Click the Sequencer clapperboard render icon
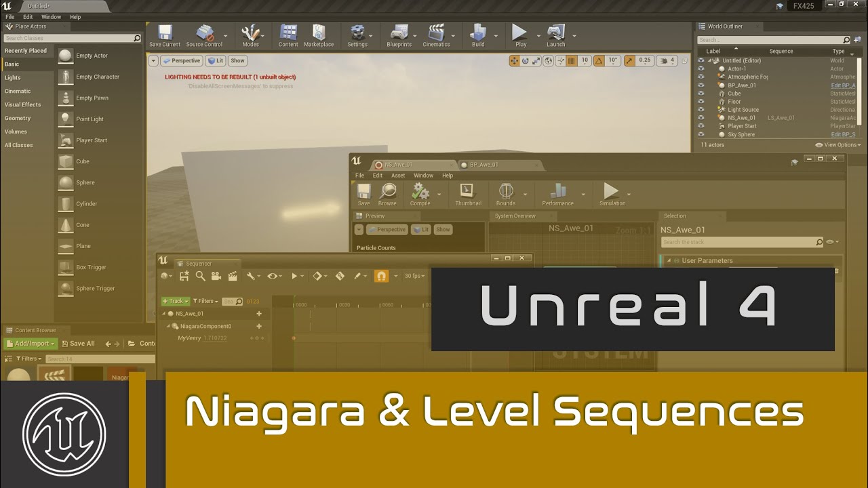The width and height of the screenshot is (868, 488). (233, 276)
